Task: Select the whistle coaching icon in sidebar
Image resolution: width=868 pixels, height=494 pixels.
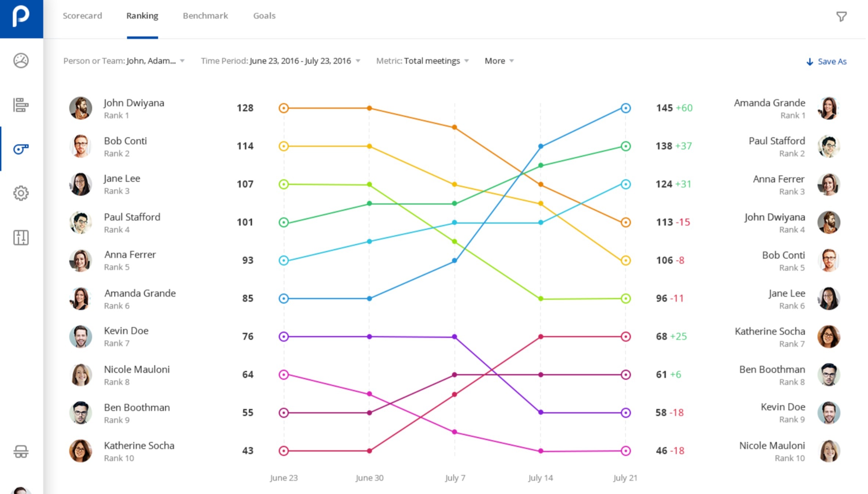Action: [21, 149]
